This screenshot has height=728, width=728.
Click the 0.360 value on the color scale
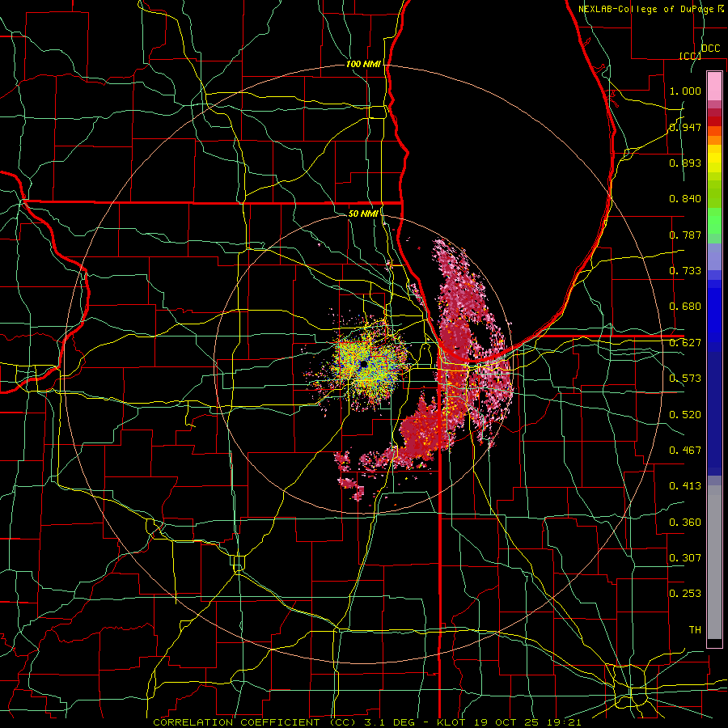pos(685,523)
